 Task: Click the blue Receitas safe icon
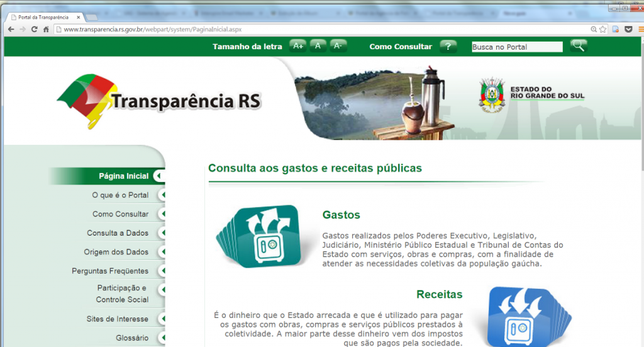pos(521,317)
